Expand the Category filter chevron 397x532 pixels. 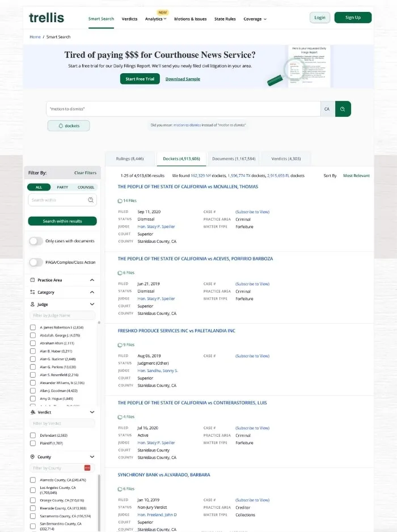92,292
